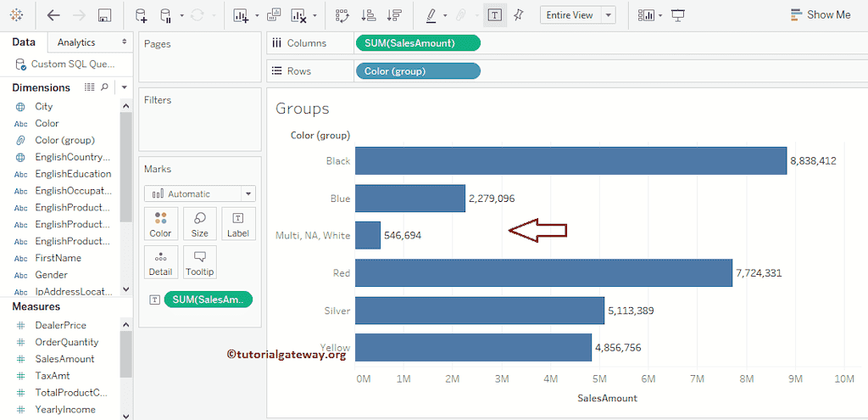Open Show/Hide Cards icon
Image resolution: width=868 pixels, height=420 pixels.
[x=646, y=15]
